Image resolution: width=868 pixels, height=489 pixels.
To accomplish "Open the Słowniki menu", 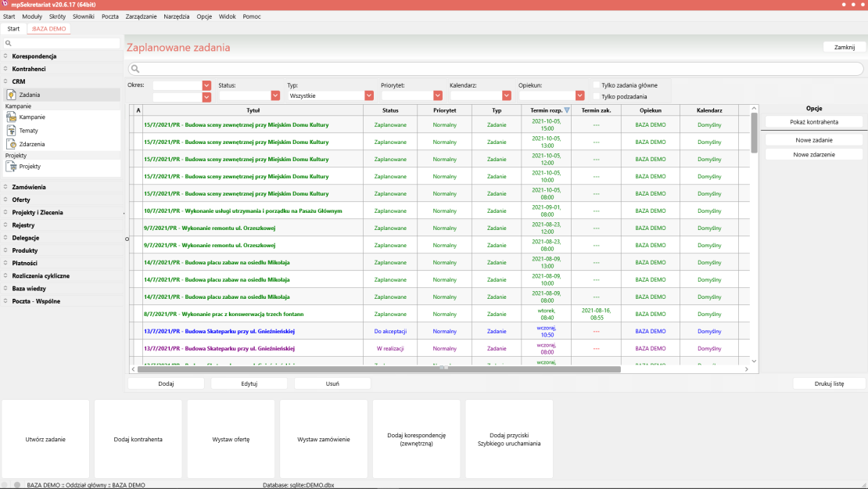I will 84,16.
